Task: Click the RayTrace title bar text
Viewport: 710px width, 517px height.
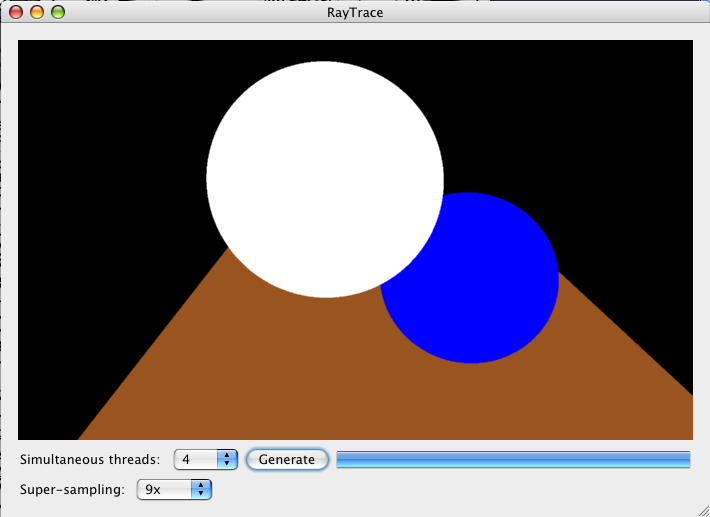Action: tap(355, 13)
